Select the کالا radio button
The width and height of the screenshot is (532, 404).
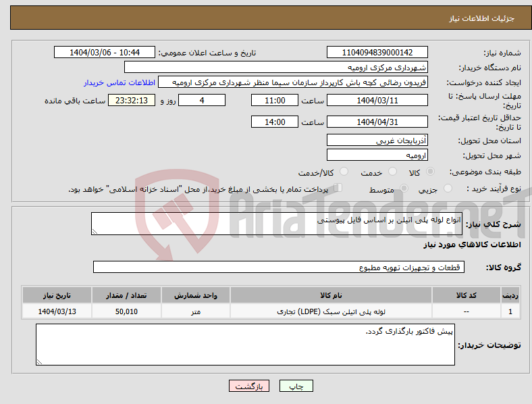(x=430, y=172)
